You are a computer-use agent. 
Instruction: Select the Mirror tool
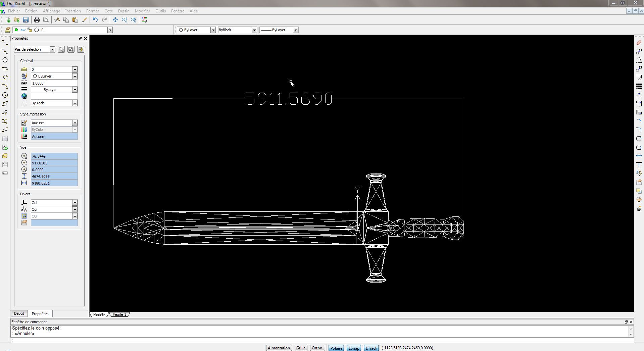pyautogui.click(x=639, y=60)
